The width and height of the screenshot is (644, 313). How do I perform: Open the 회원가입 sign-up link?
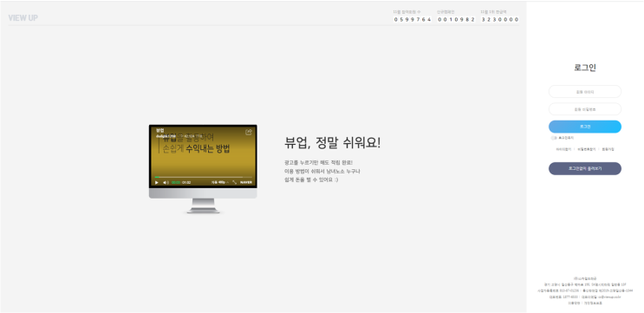point(608,149)
